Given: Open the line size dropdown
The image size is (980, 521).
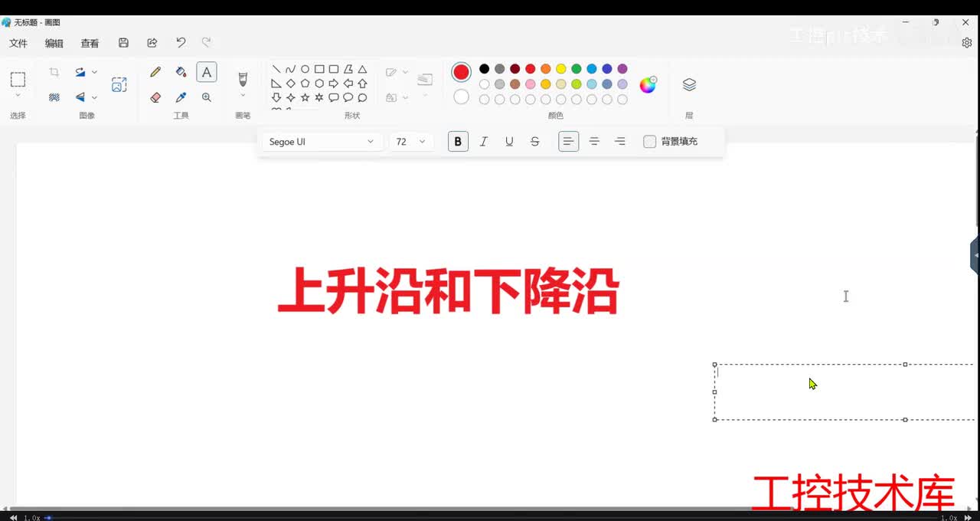Looking at the screenshot, I should point(425,84).
